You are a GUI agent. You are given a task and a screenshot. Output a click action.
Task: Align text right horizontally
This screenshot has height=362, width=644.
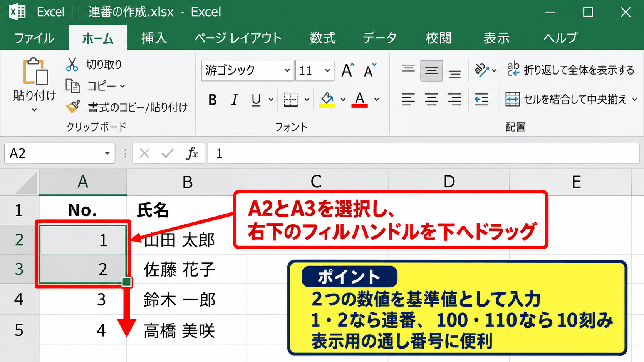(x=455, y=100)
